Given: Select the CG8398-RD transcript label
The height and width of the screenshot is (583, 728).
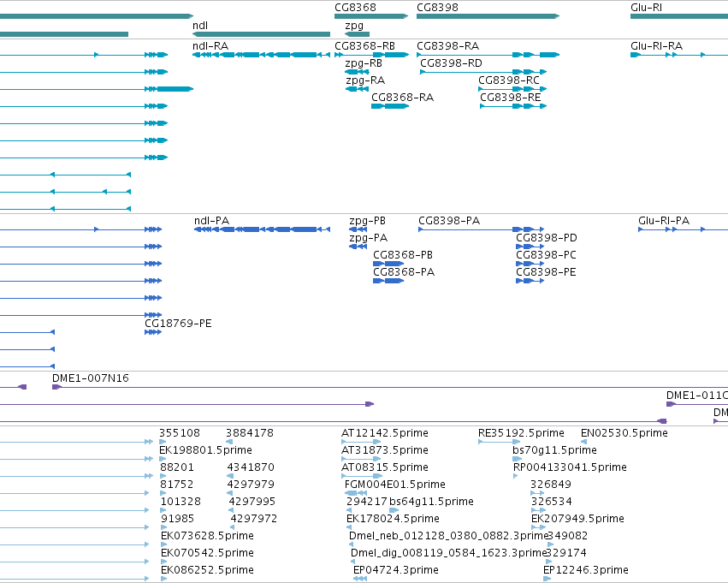Looking at the screenshot, I should [x=451, y=63].
